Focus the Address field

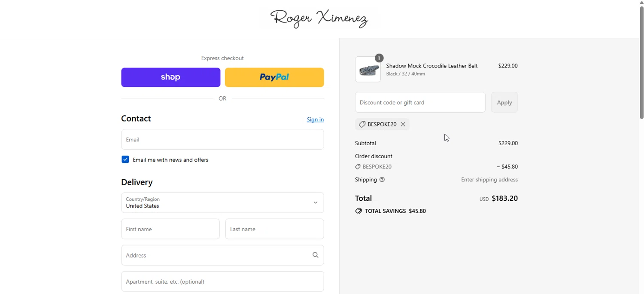point(222,255)
